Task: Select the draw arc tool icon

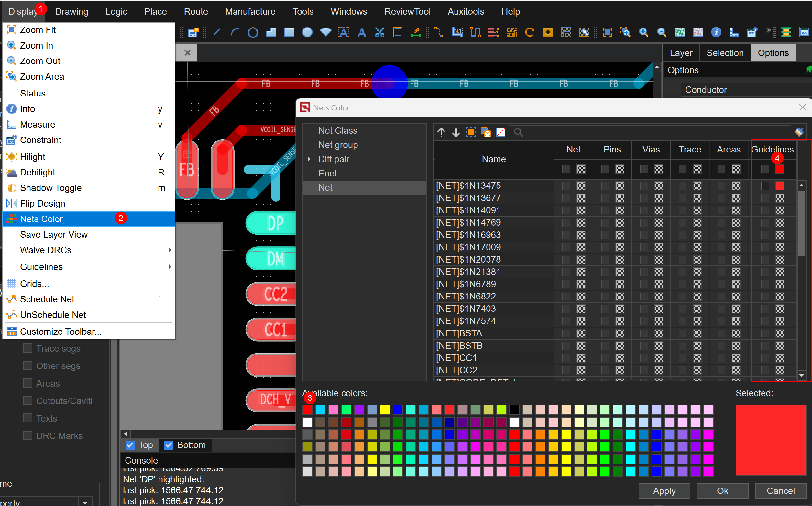Action: pyautogui.click(x=235, y=32)
